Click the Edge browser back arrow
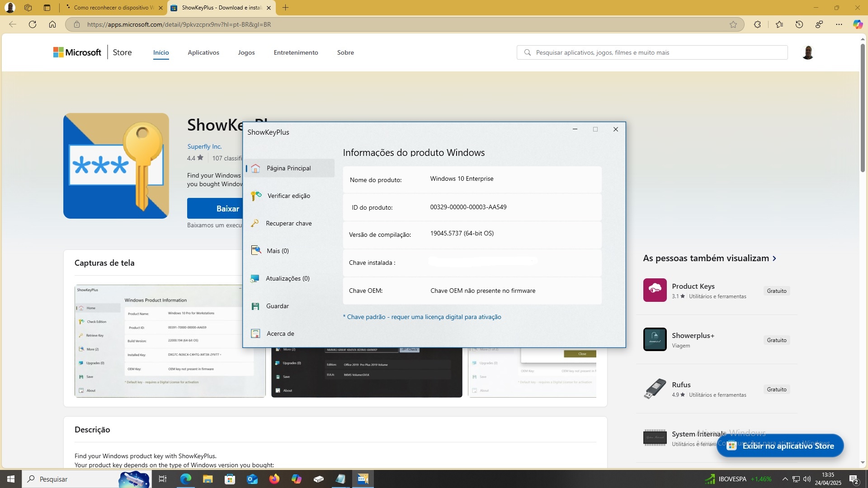The height and width of the screenshot is (488, 868). tap(13, 24)
